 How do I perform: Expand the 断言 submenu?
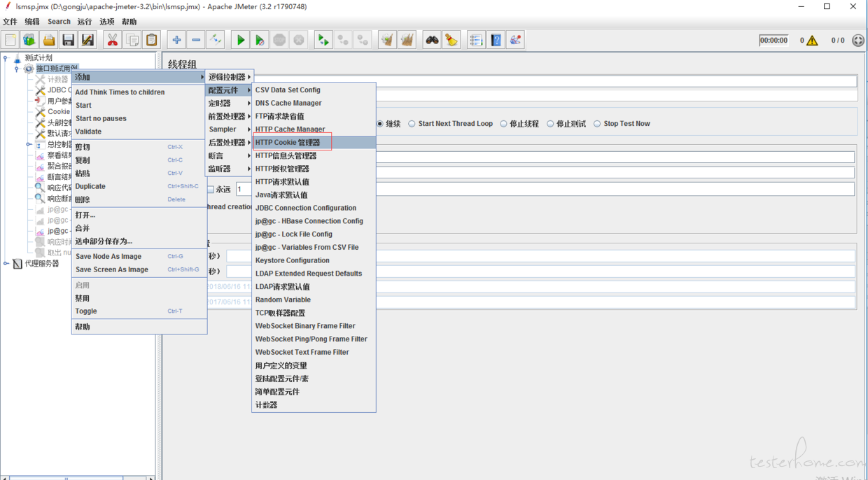pyautogui.click(x=229, y=156)
